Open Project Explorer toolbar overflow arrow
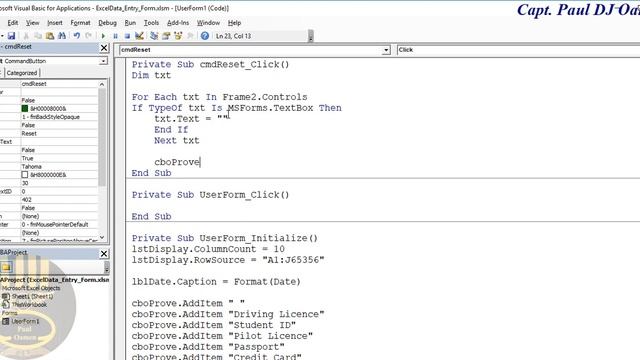This screenshot has height=360, width=640. 107,267
